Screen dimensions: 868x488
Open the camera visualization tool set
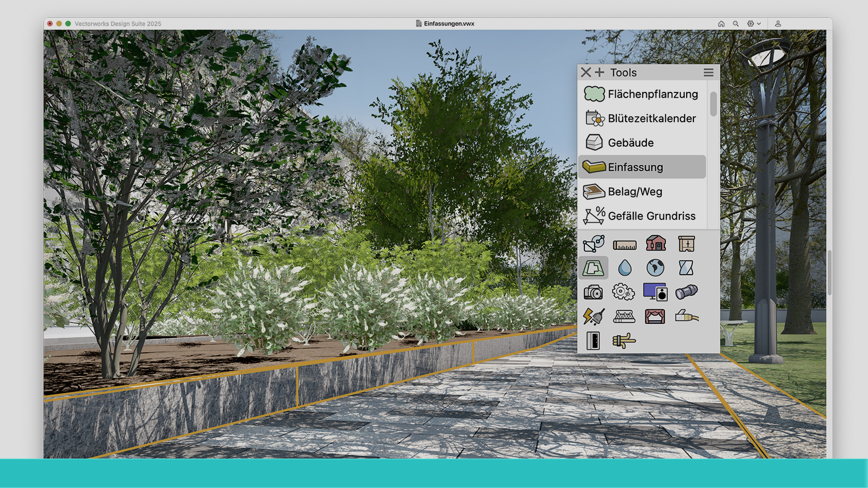click(x=593, y=292)
